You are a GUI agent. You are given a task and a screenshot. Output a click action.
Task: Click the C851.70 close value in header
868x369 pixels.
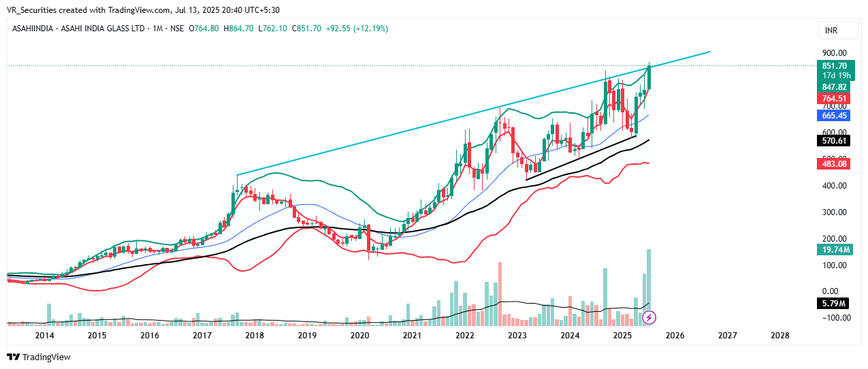tap(306, 29)
